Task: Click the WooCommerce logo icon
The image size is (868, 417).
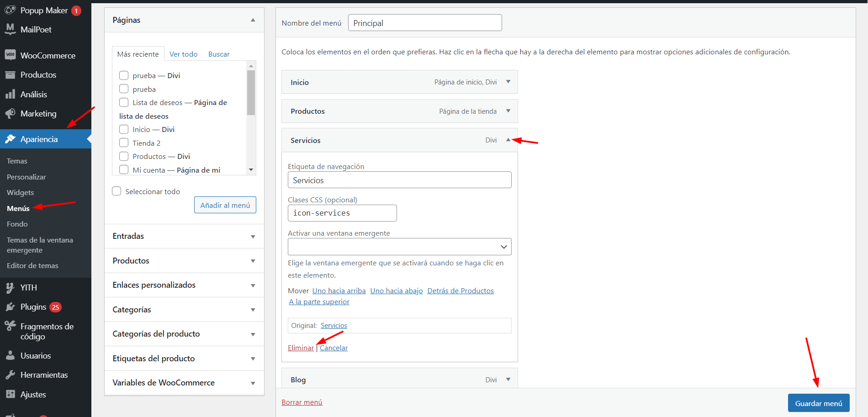Action: [x=10, y=55]
